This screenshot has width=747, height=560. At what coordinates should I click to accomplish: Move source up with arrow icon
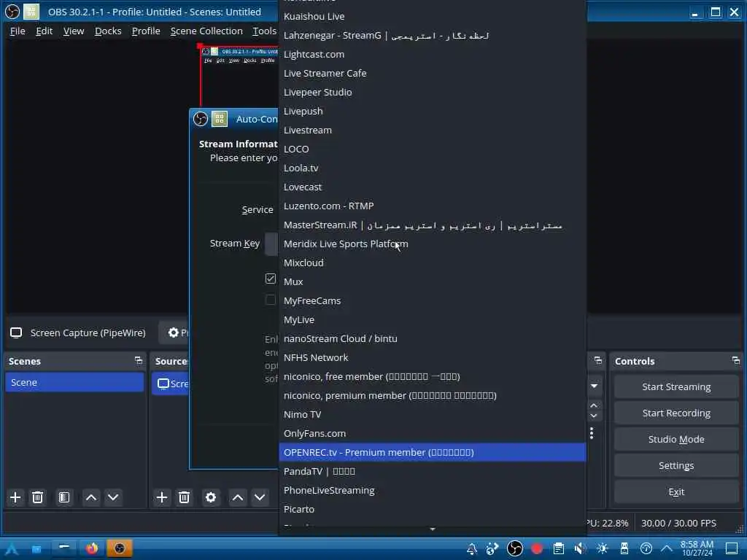click(x=238, y=497)
